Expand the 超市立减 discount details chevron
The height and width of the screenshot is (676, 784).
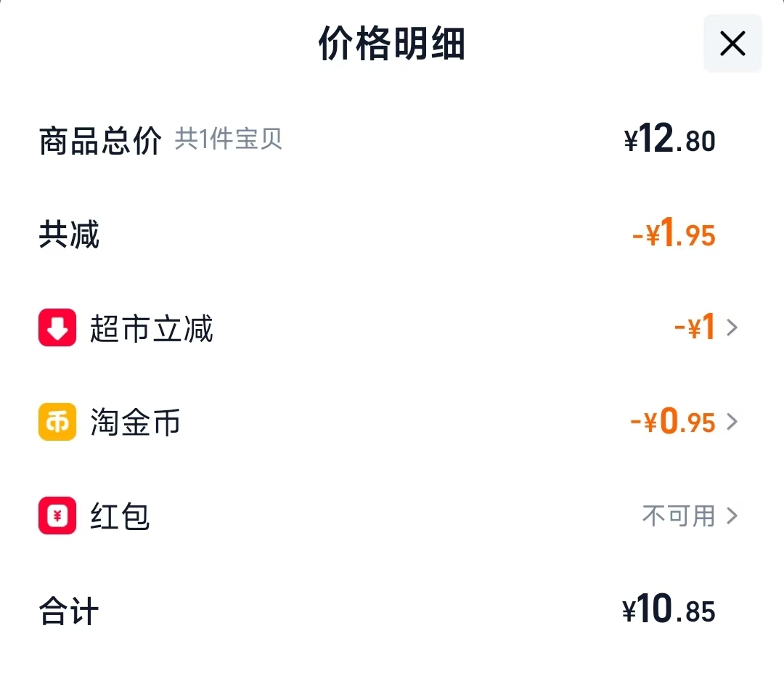(x=733, y=327)
